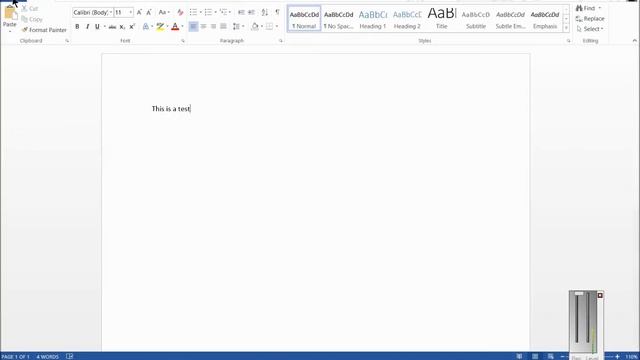Click the shading paint bucket icon

[255, 27]
